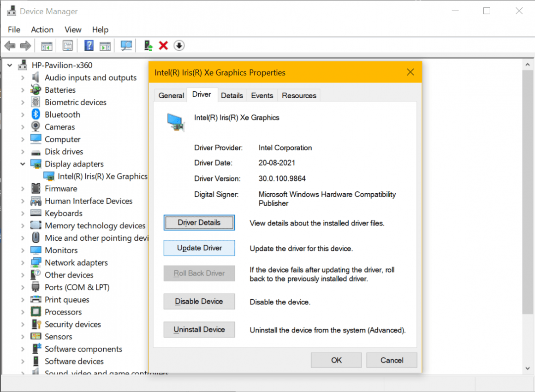This screenshot has height=392, width=535.
Task: Click the back navigation arrow
Action: coord(9,45)
